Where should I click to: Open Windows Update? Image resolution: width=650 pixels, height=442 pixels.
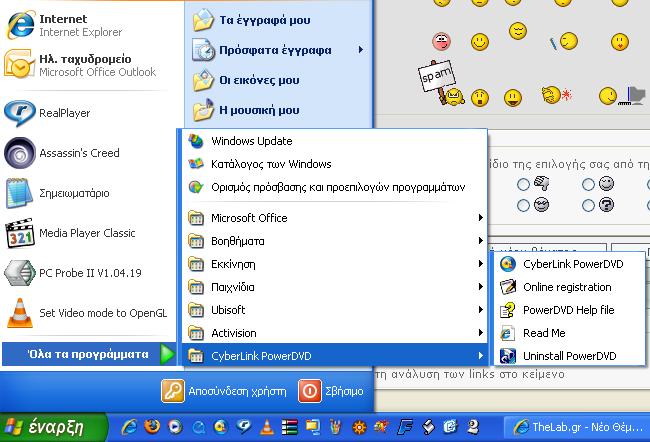[334, 141]
